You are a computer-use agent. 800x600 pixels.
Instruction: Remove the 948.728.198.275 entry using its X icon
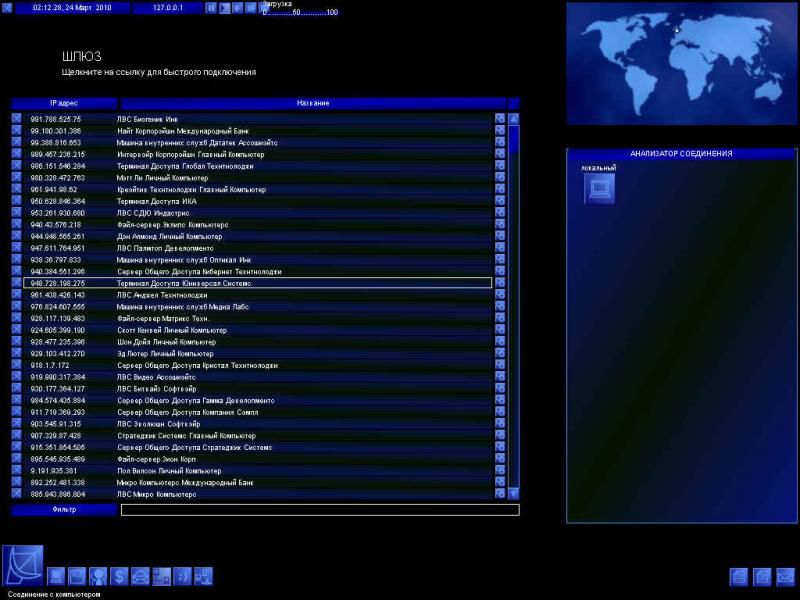click(x=16, y=283)
